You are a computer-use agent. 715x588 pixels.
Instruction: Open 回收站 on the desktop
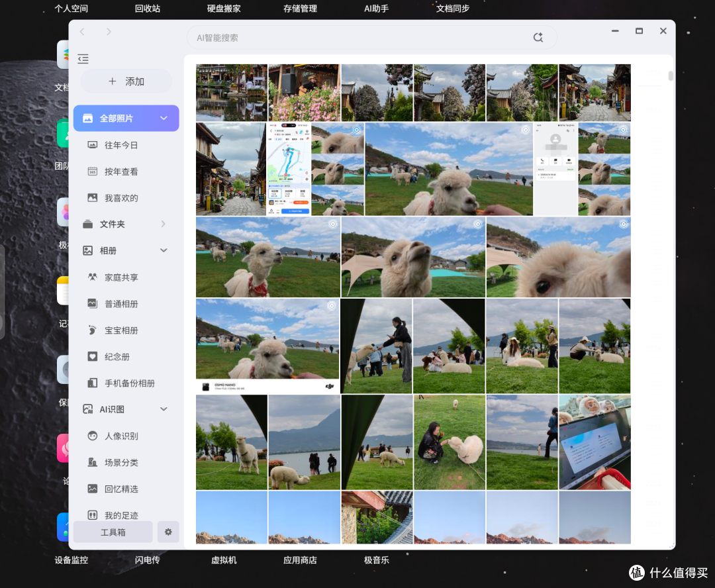[147, 9]
